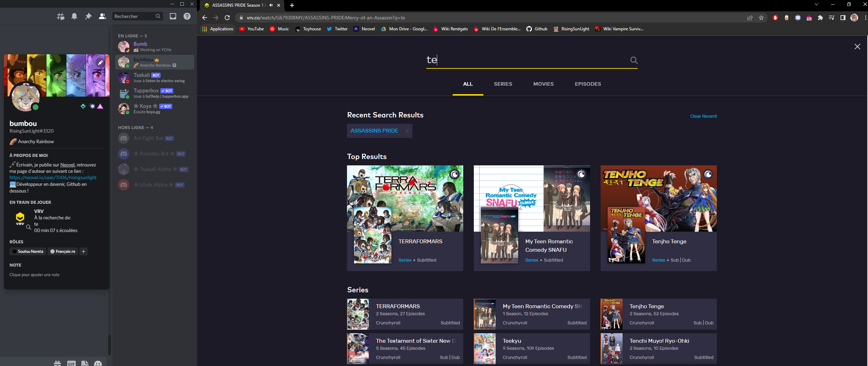Remove the ASSASSINS PRIDE recent search

tap(407, 131)
